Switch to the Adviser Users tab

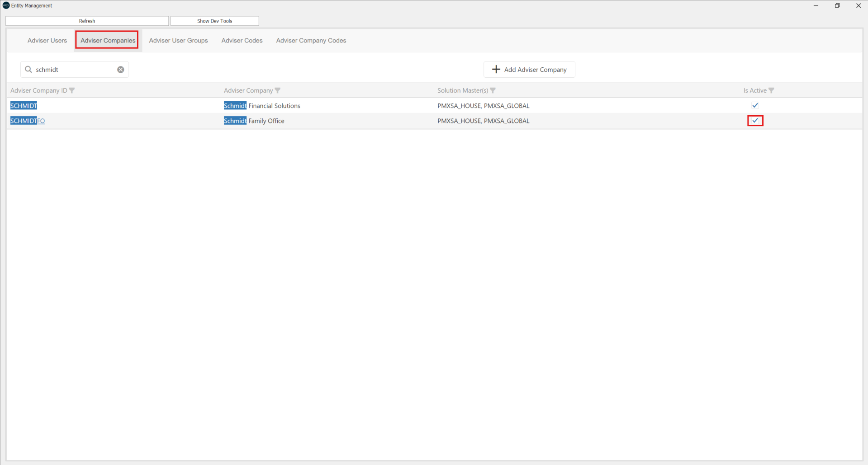[x=47, y=41]
